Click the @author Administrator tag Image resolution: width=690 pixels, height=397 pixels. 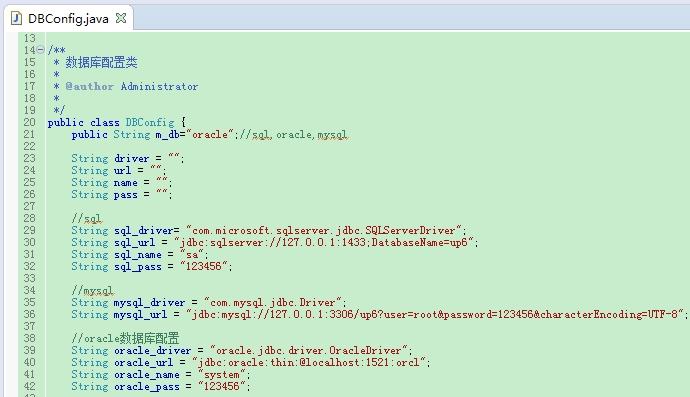[x=132, y=86]
